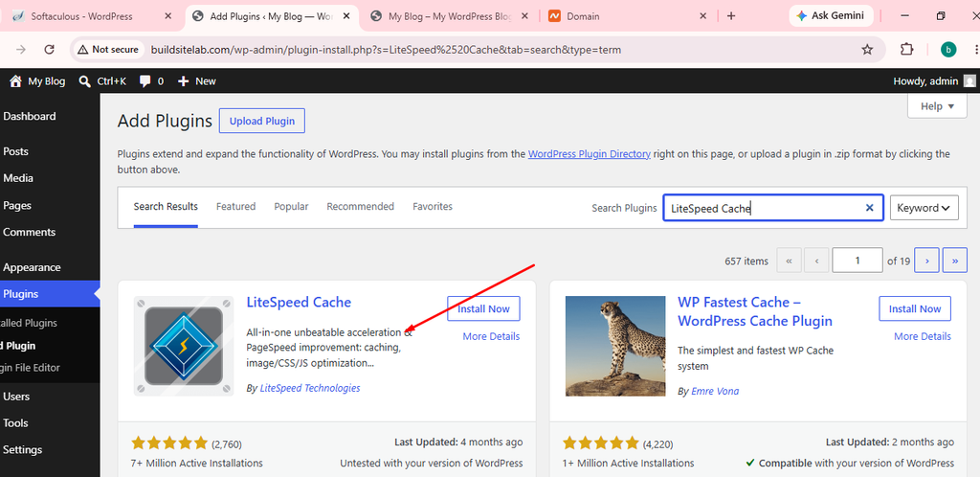
Task: Switch to the Favorites tab
Action: click(x=433, y=206)
